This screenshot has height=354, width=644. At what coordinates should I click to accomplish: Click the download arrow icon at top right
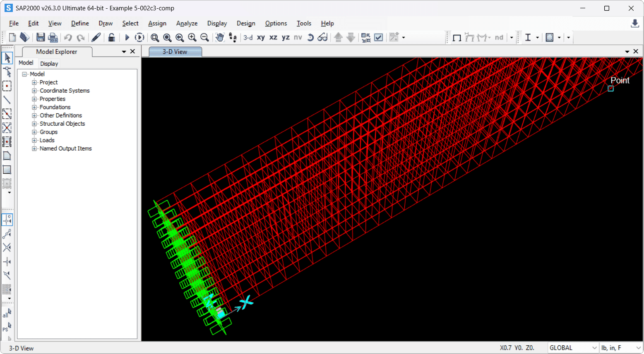point(634,24)
